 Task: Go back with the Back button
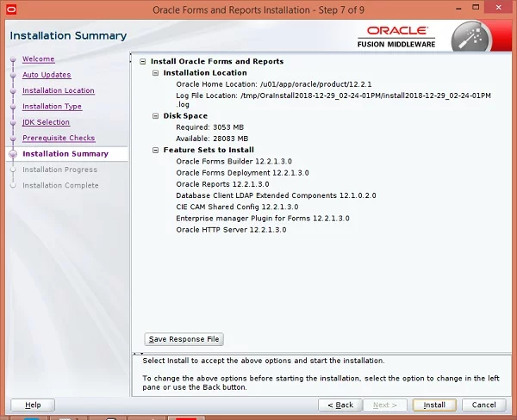tap(340, 405)
